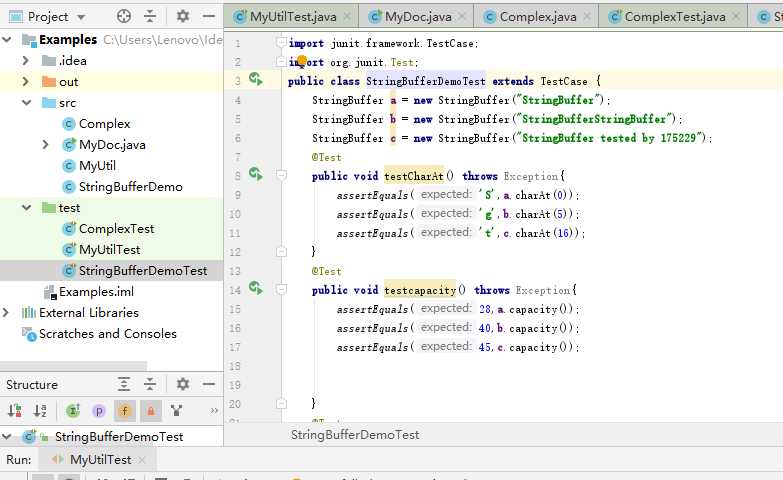
Task: Toggle Show Fields in Structure panel
Action: [x=124, y=410]
